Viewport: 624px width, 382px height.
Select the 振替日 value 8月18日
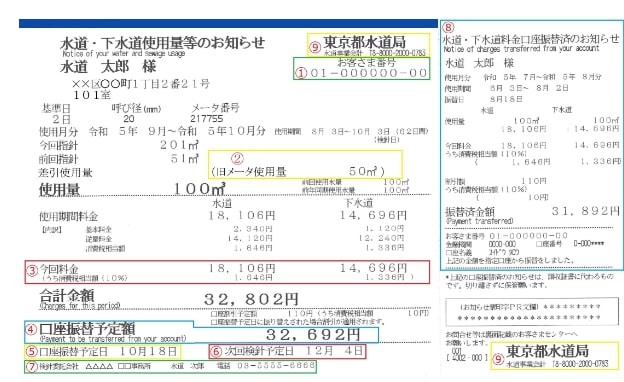coord(506,99)
